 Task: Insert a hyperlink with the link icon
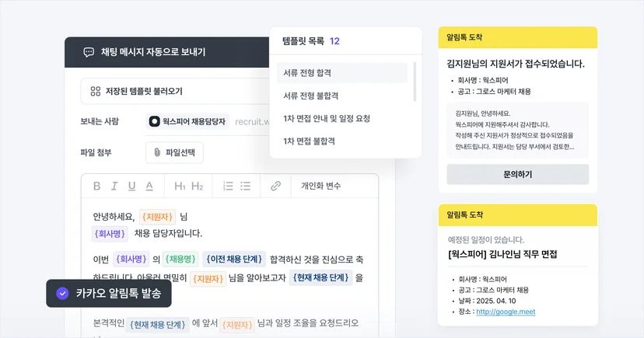click(x=275, y=186)
